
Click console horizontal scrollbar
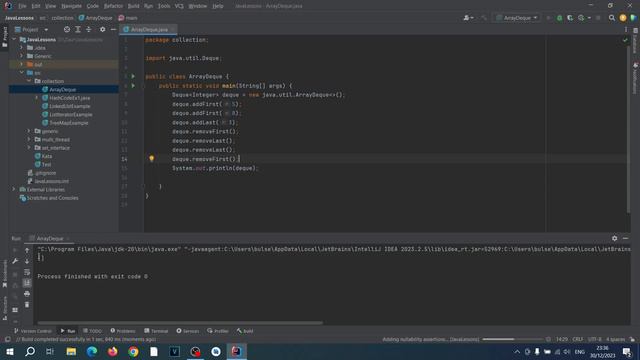tap(180, 322)
